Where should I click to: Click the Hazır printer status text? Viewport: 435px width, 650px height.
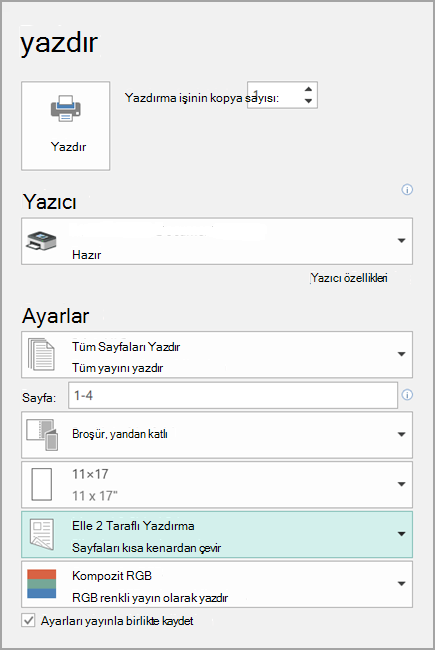pos(86,255)
